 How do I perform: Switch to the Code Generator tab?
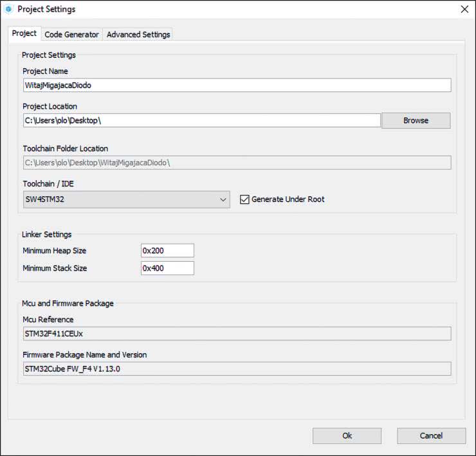pyautogui.click(x=71, y=34)
